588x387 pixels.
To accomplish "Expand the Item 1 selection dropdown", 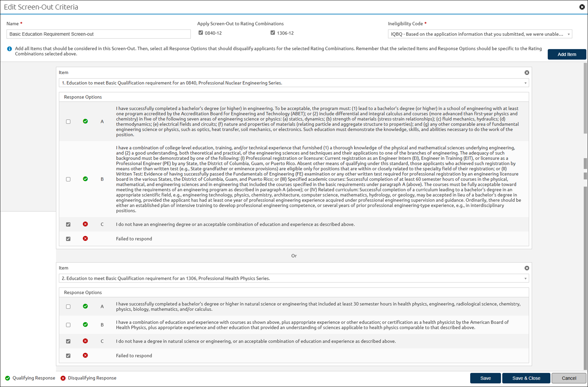I will point(525,83).
